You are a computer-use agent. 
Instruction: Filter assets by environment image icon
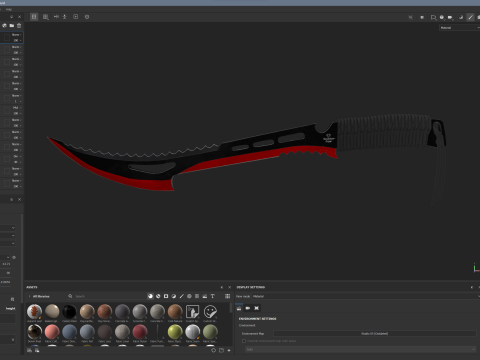pyautogui.click(x=205, y=296)
